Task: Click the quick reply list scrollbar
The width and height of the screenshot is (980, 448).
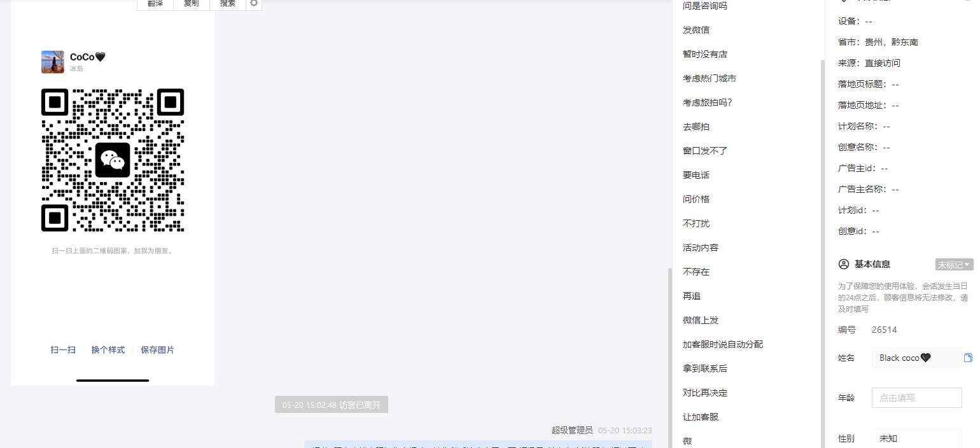Action: (x=823, y=255)
